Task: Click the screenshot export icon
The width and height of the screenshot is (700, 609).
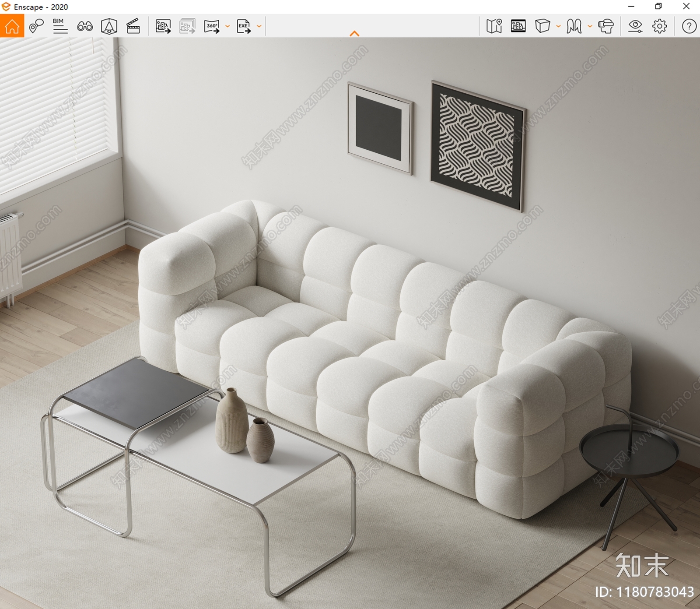Action: click(x=163, y=26)
